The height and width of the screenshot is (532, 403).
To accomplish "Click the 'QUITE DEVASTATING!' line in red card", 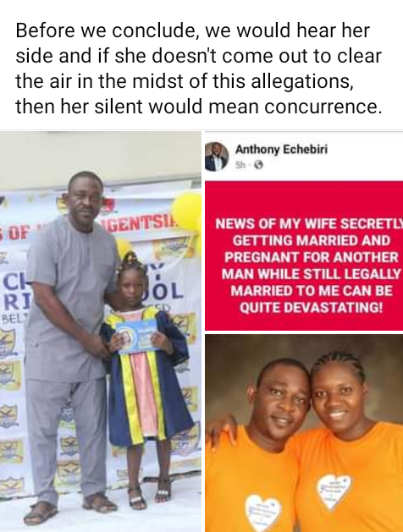I will pos(311,308).
